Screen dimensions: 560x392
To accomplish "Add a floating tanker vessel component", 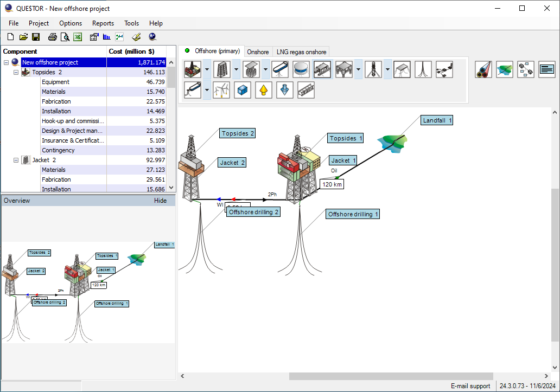I will (281, 69).
